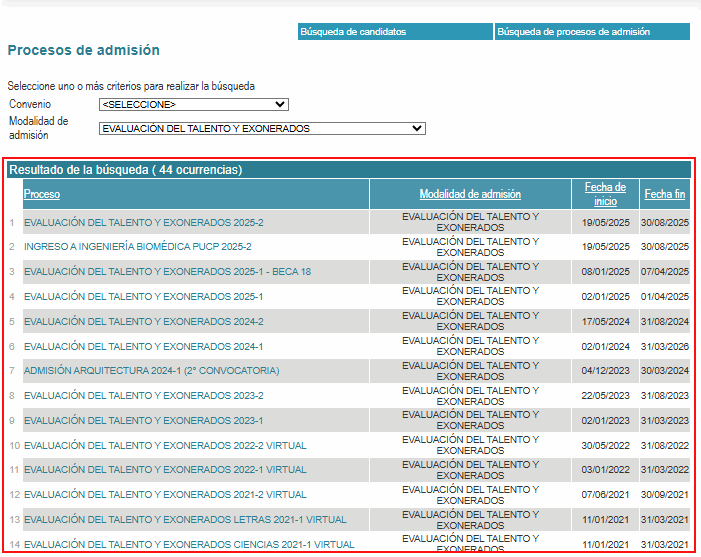Open Admisión Arquitectura 2024-1 (2° Convocatoria)

151,371
